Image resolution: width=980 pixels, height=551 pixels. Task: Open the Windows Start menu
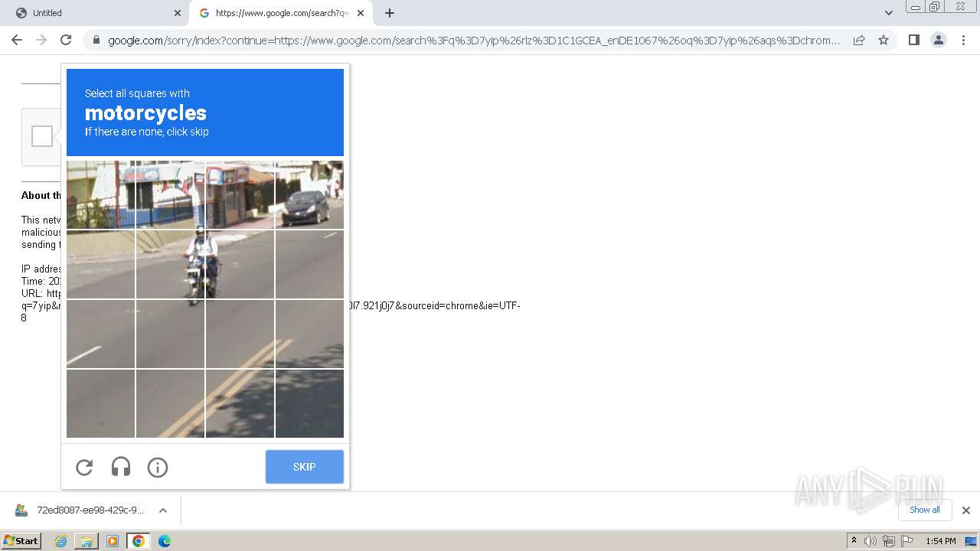[21, 541]
